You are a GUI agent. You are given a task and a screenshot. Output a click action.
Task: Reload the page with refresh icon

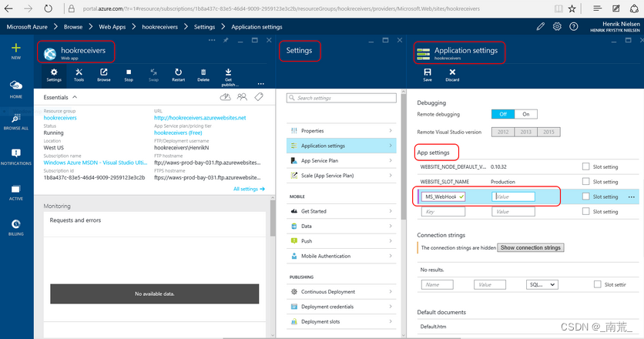[x=48, y=8]
